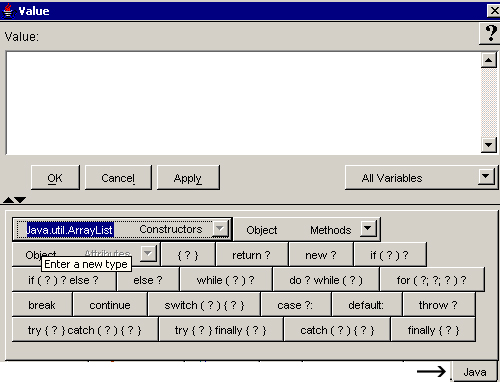The width and height of the screenshot is (500, 382).
Task: Click the Object Methods combo button
Action: click(307, 230)
